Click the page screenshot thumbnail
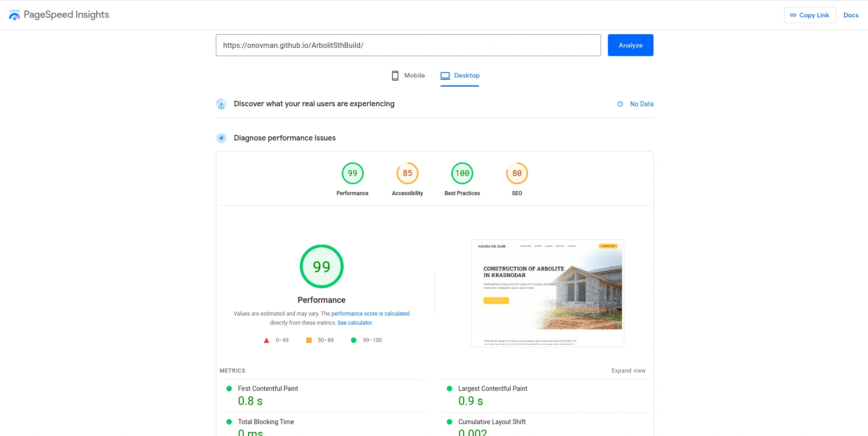The image size is (868, 436). pyautogui.click(x=548, y=293)
